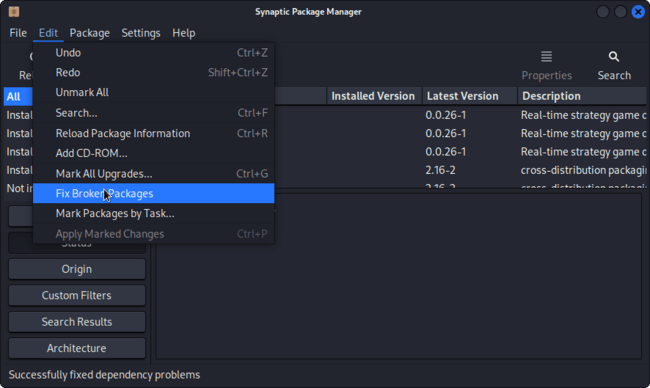
Task: Choose Mark All Upgrades... entry
Action: tap(154, 173)
